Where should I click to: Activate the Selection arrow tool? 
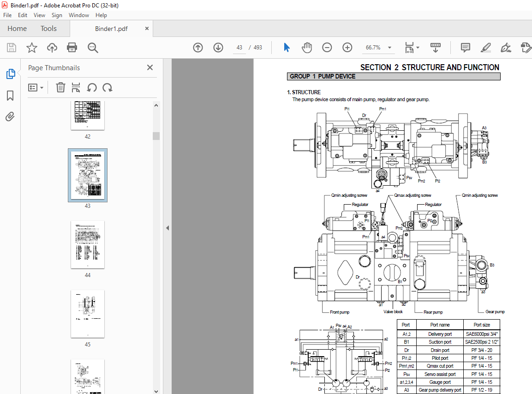pos(287,48)
